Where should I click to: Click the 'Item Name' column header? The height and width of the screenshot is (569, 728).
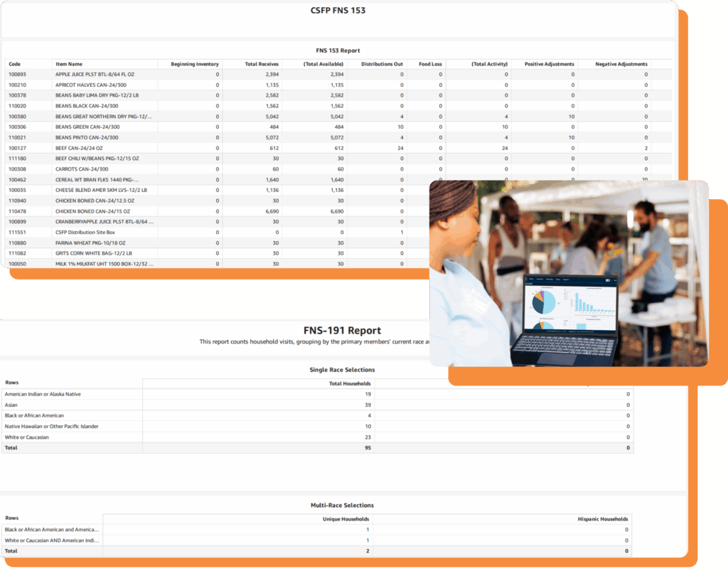coord(69,64)
